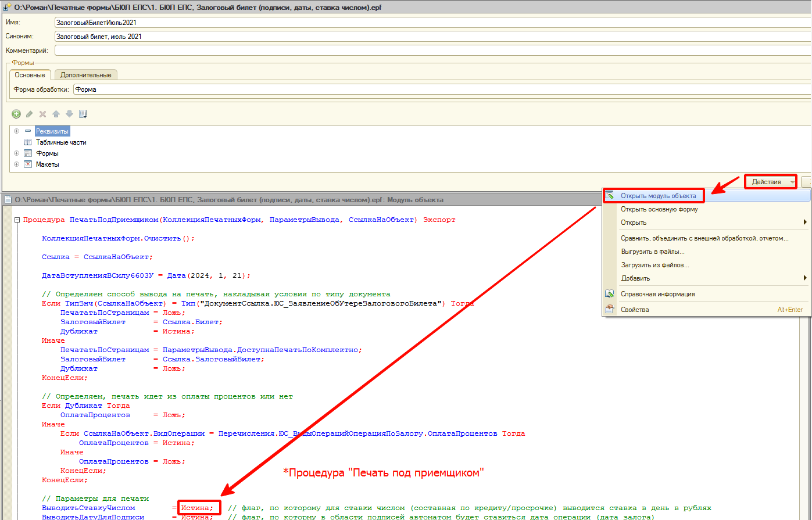Click the line Ссылка = СсылкаНаОбъект;
Viewport: 812px width, 520px height.
[x=98, y=257]
